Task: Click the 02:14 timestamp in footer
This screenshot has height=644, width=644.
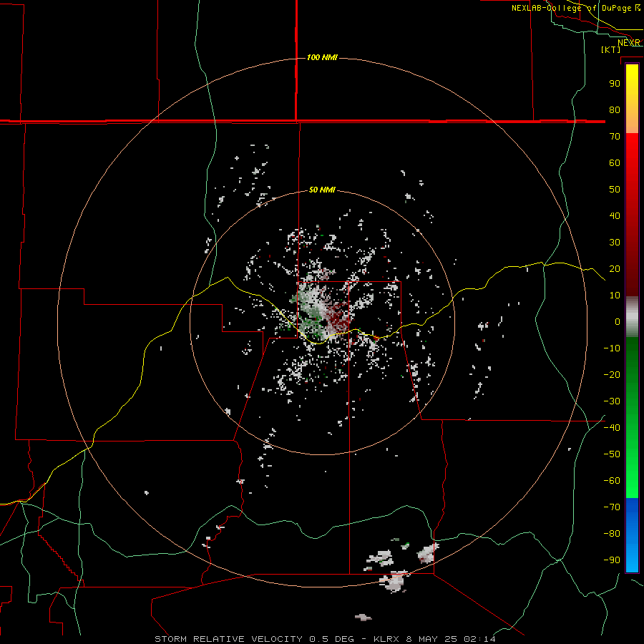Action: [479, 639]
